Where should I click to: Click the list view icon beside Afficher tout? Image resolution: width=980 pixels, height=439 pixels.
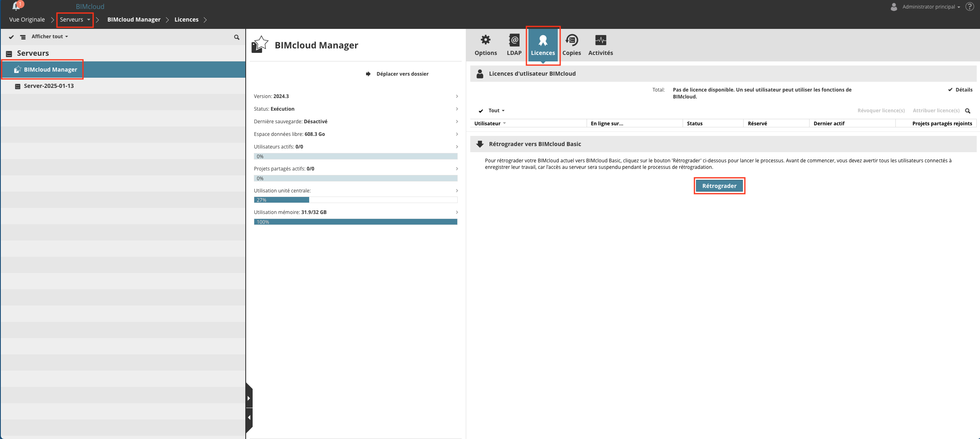pyautogui.click(x=23, y=37)
